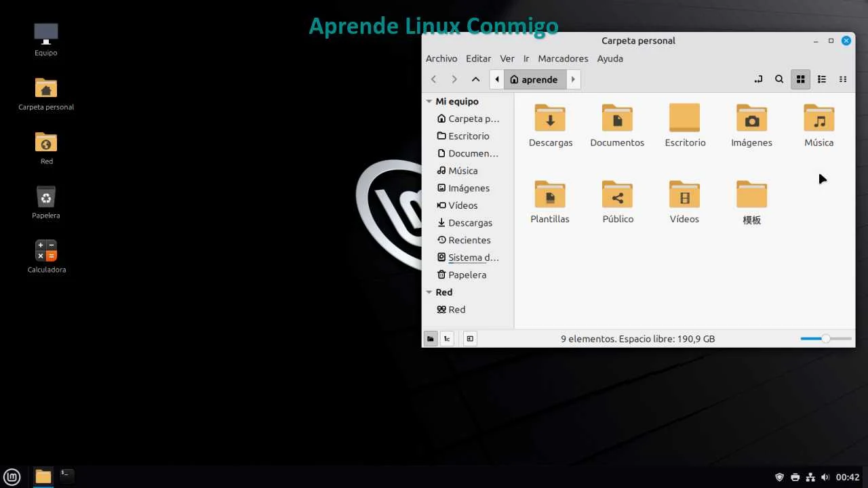Open the Marcadores menu
Viewport: 868px width, 488px height.
[563, 58]
